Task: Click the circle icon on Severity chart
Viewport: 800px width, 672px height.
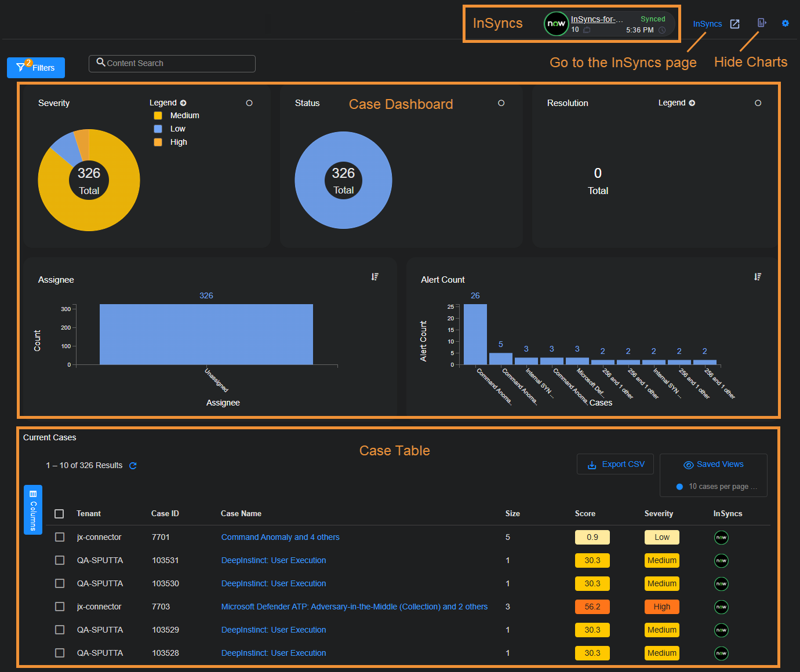Action: [249, 103]
